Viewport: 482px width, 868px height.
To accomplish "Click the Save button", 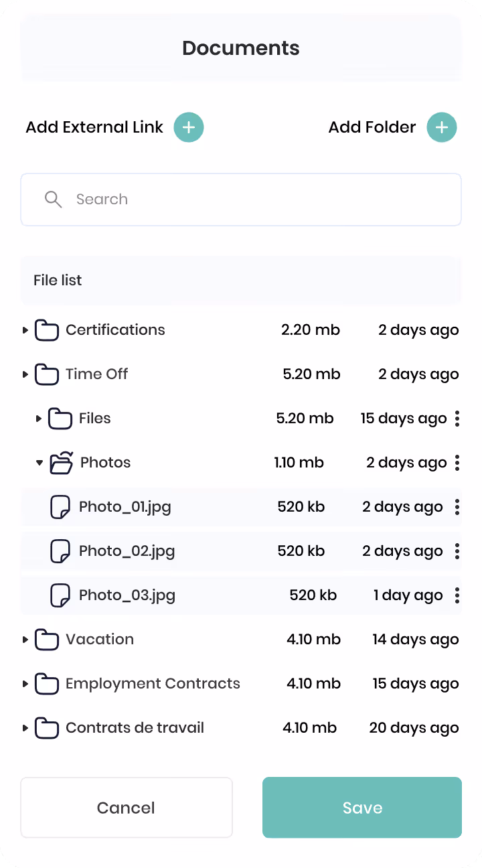I will click(362, 808).
